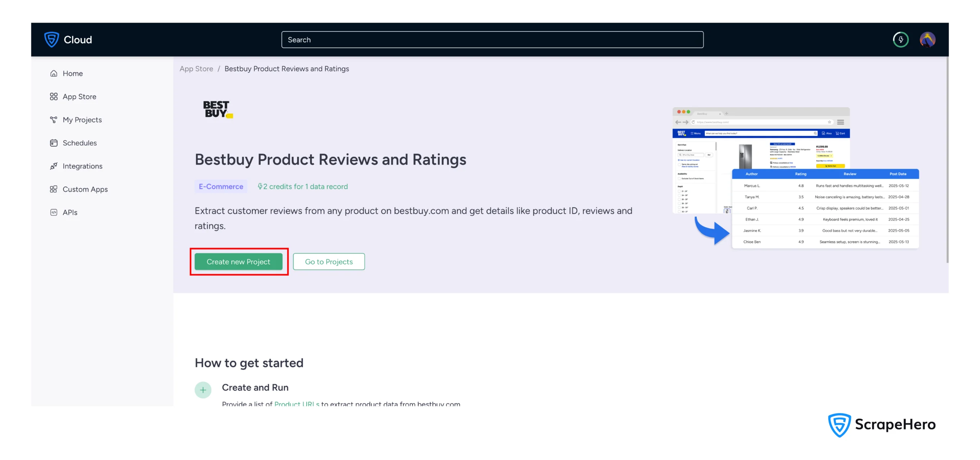This screenshot has width=980, height=460.
Task: Click the App Store breadcrumb link
Action: tap(196, 69)
